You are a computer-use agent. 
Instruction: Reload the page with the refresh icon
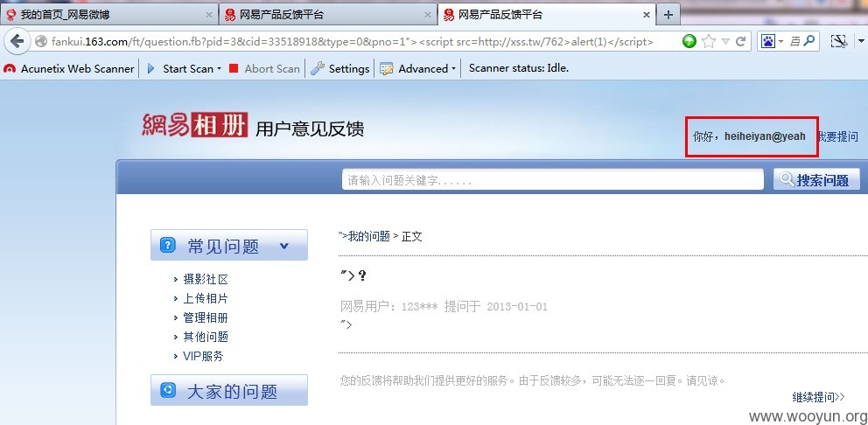point(740,41)
